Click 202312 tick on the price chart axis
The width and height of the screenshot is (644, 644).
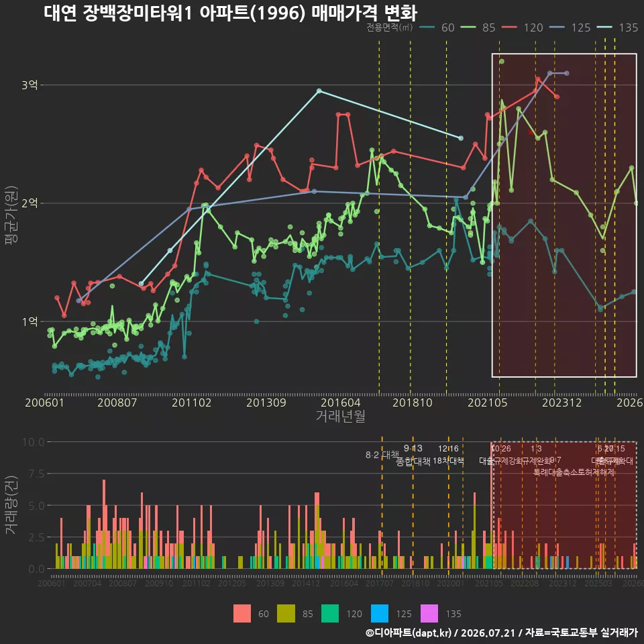[562, 402]
